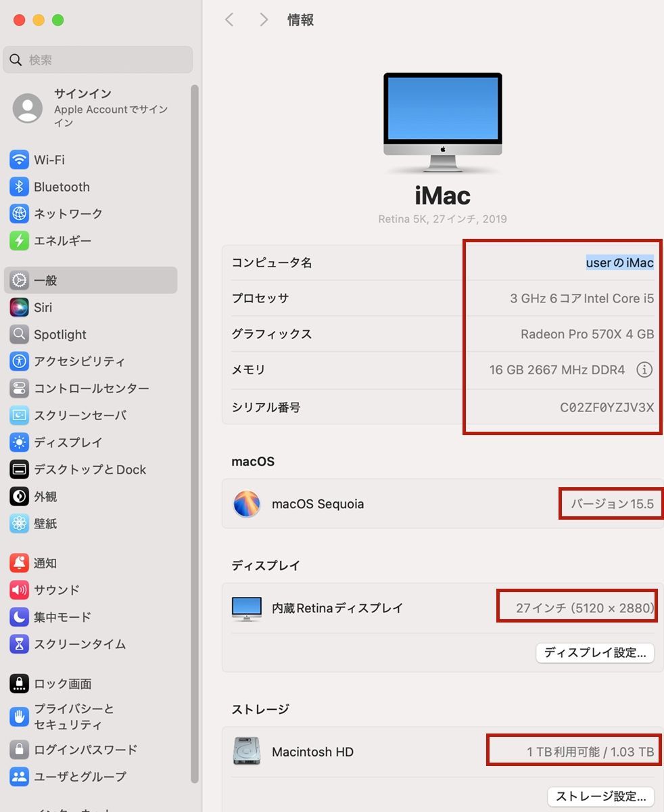Click the serial number C02ZF0YZJV3X
This screenshot has width=664, height=812.
(607, 407)
